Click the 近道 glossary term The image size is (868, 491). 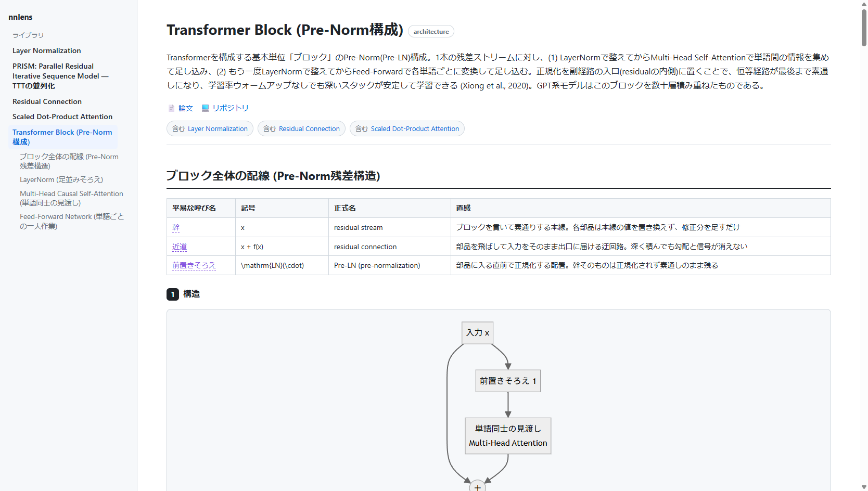point(180,247)
